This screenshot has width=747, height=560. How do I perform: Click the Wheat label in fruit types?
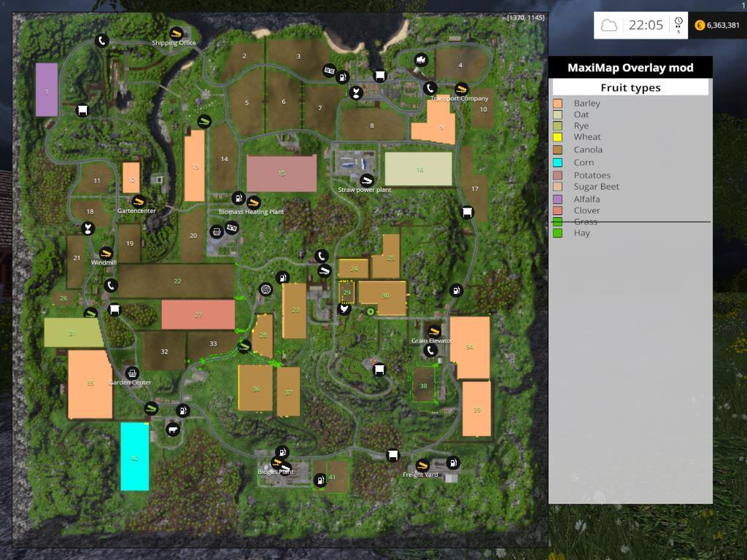[x=587, y=137]
